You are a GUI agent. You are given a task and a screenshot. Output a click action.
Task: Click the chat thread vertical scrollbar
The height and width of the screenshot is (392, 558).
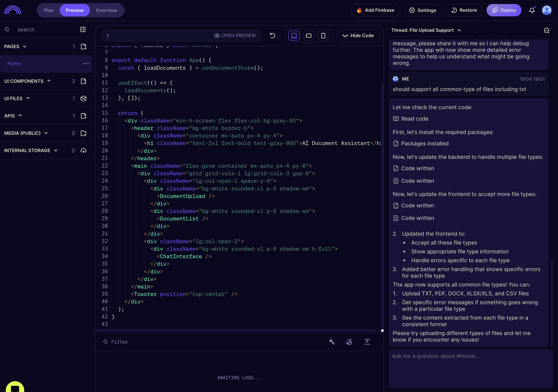point(552,303)
